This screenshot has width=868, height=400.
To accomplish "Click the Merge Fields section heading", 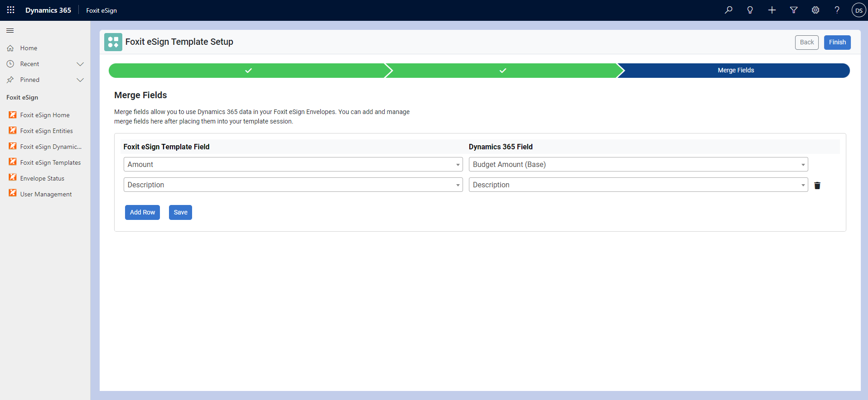I will point(140,95).
